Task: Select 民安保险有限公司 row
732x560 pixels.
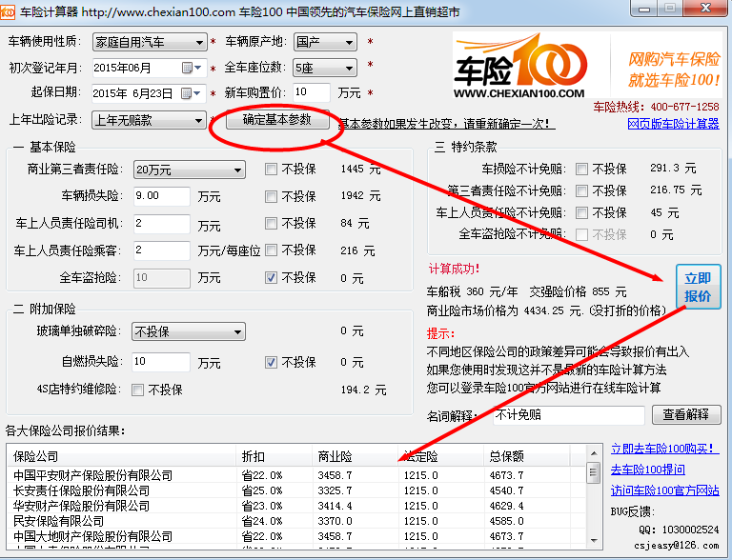Action: [296, 521]
